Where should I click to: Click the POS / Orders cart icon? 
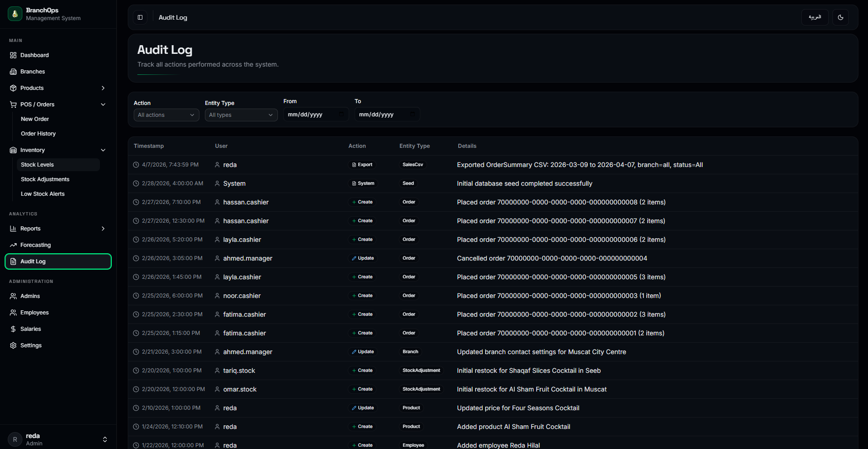(13, 104)
